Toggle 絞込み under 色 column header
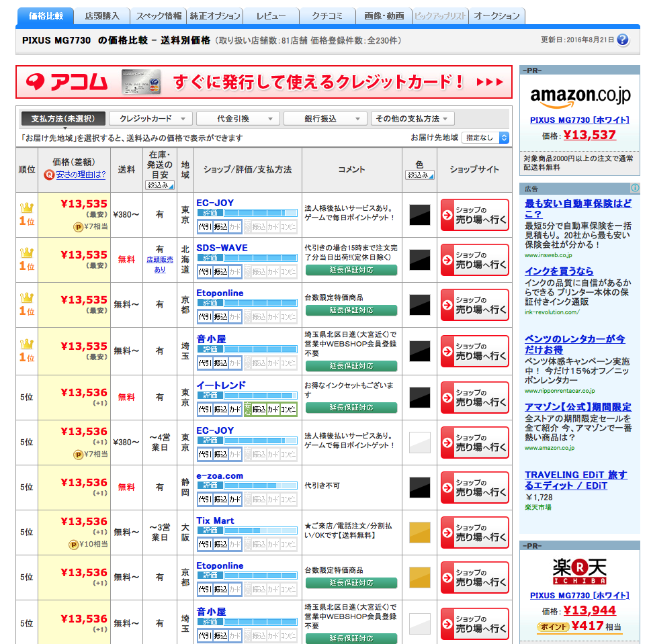The height and width of the screenshot is (644, 649). coord(420,175)
